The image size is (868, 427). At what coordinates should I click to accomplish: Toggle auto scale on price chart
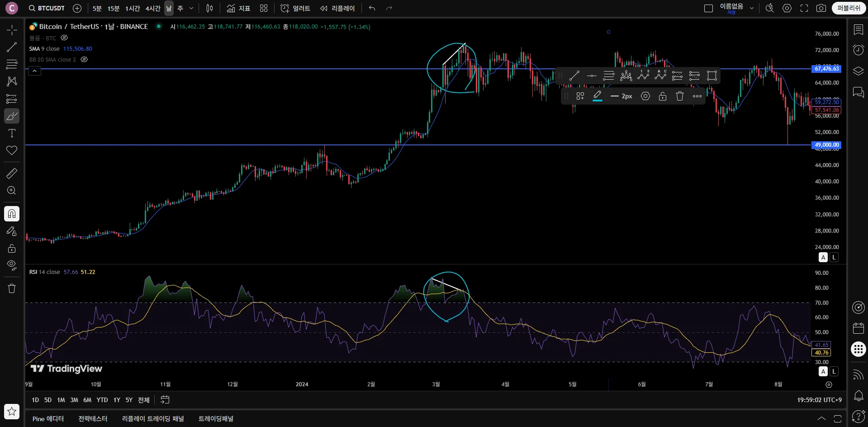tap(823, 257)
